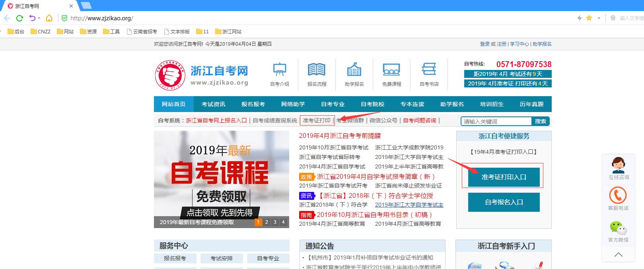Click the 助学报名 building icon
This screenshot has height=269, width=644.
click(354, 70)
